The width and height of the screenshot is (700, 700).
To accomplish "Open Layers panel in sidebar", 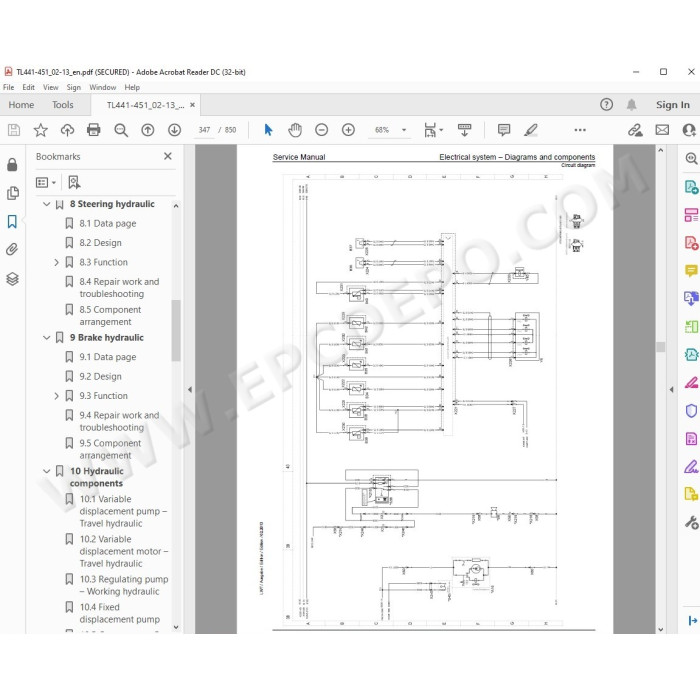I will tap(12, 279).
